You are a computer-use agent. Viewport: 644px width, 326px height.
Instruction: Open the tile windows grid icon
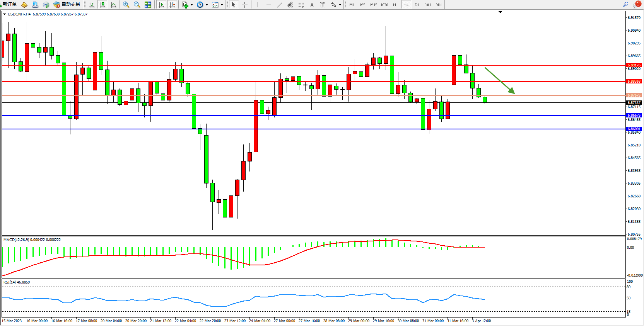tap(148, 5)
